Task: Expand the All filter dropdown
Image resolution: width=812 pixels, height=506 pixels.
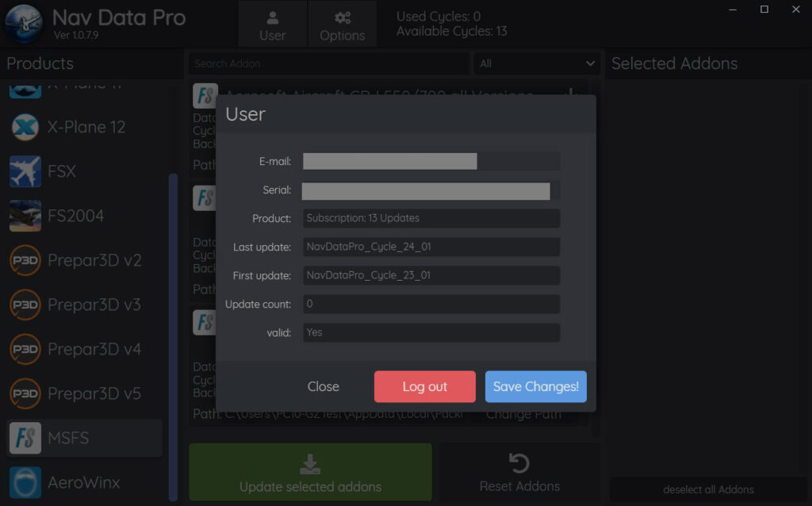Action: [x=537, y=63]
